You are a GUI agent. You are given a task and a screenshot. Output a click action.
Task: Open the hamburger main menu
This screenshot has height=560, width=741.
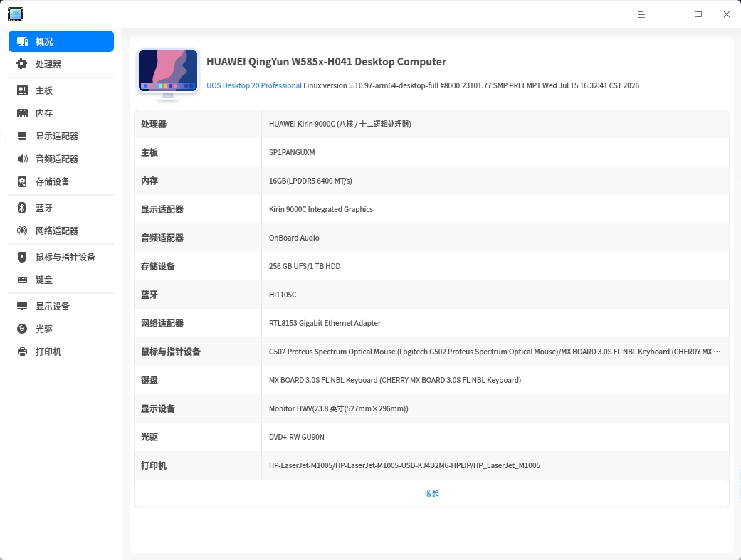pos(641,15)
